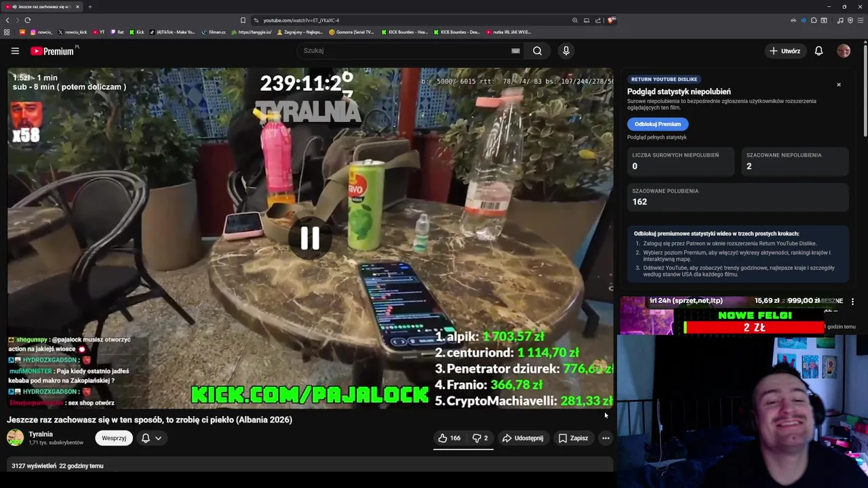Save the video with the Zapisz button
The image size is (868, 488).
coord(573,438)
